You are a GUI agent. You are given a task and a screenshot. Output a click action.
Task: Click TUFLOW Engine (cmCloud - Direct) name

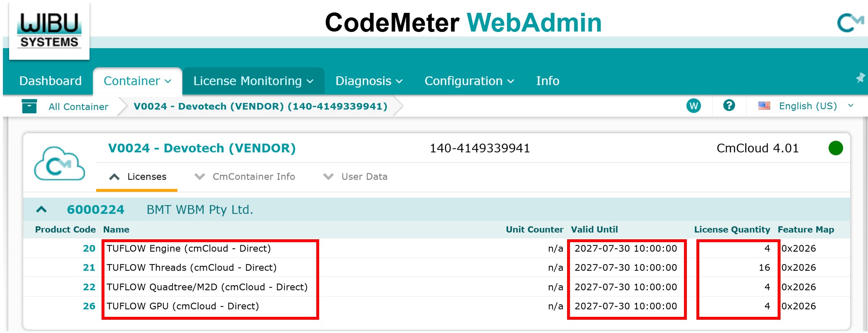point(189,248)
